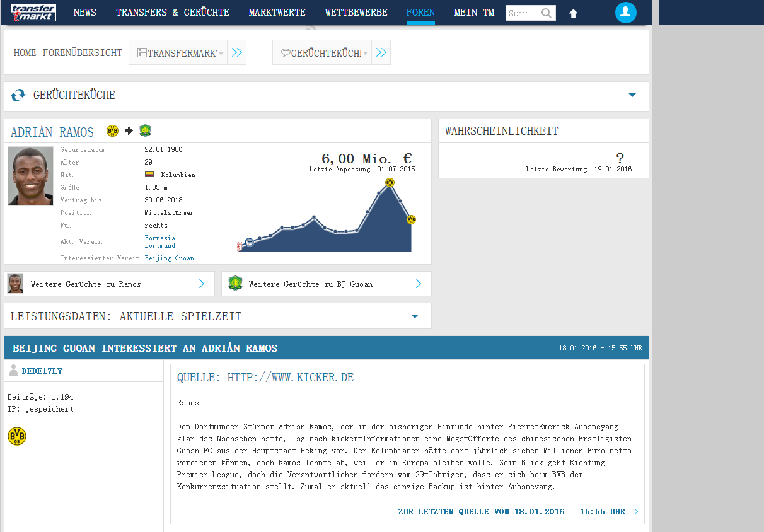Click the double chevron after the Gerüchteküche dropdown
The height and width of the screenshot is (532, 764).
[381, 53]
